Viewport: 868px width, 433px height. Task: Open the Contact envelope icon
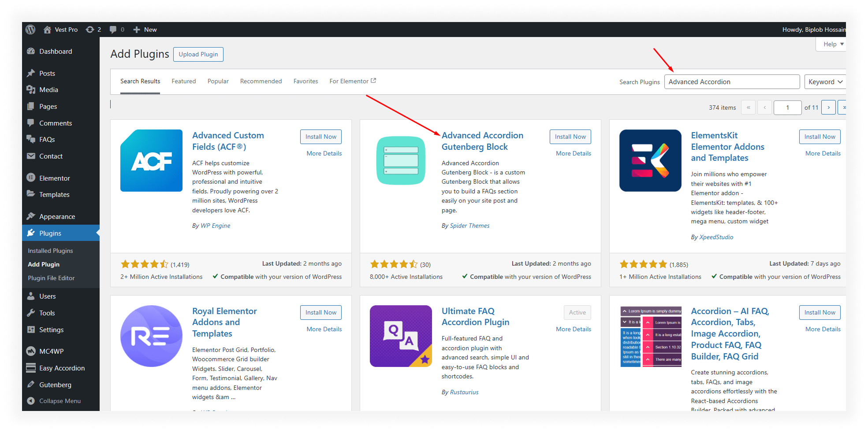(31, 156)
